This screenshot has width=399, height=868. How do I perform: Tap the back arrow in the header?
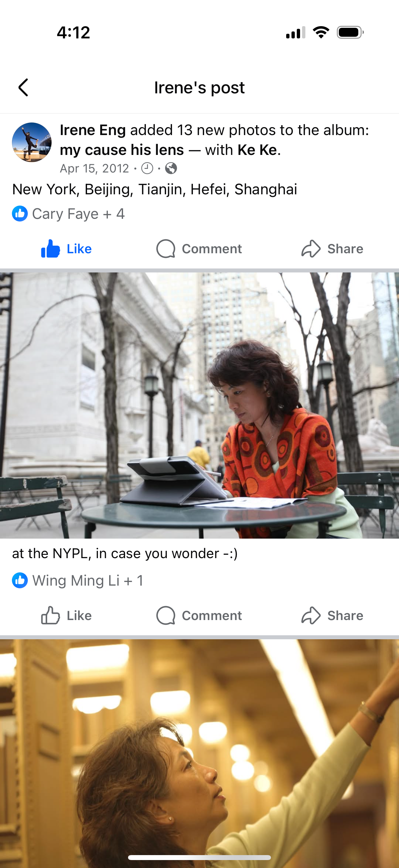23,88
